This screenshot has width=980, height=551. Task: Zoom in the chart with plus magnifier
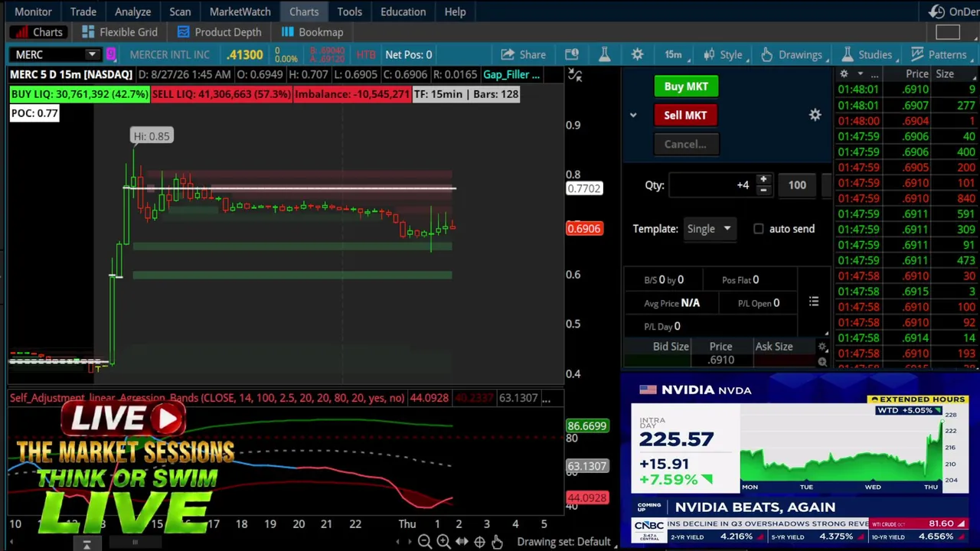click(443, 542)
